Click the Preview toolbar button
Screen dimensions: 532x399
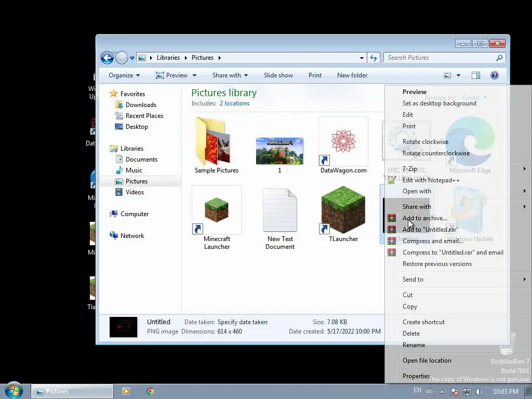coord(171,75)
